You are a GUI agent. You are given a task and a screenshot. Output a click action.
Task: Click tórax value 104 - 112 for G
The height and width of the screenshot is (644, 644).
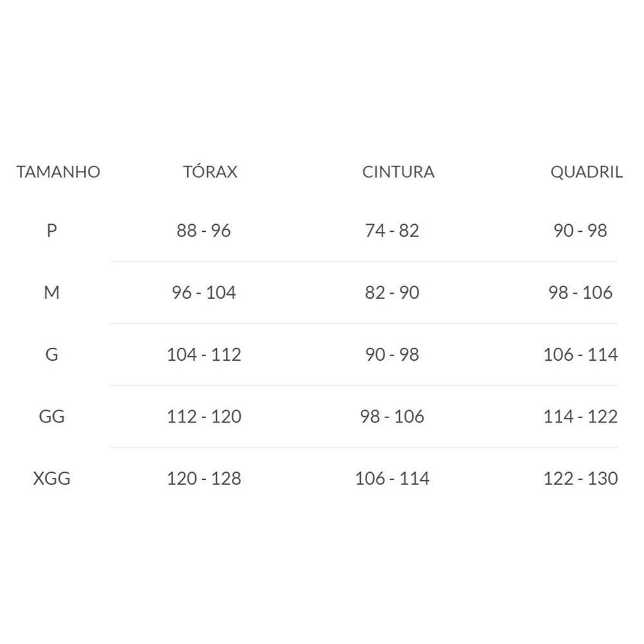[x=203, y=354]
